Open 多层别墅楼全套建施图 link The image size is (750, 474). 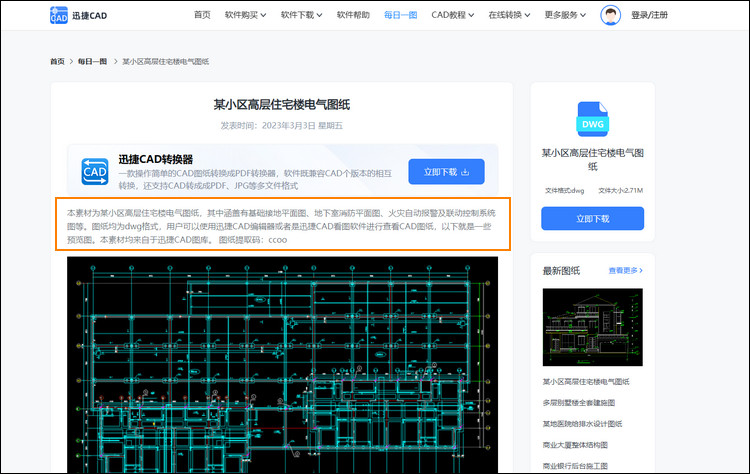tap(578, 403)
